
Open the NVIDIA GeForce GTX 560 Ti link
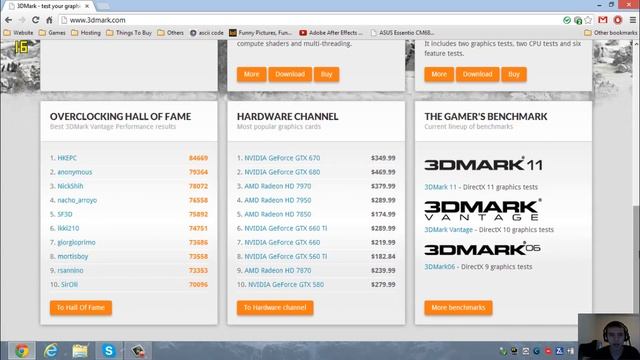[286, 256]
